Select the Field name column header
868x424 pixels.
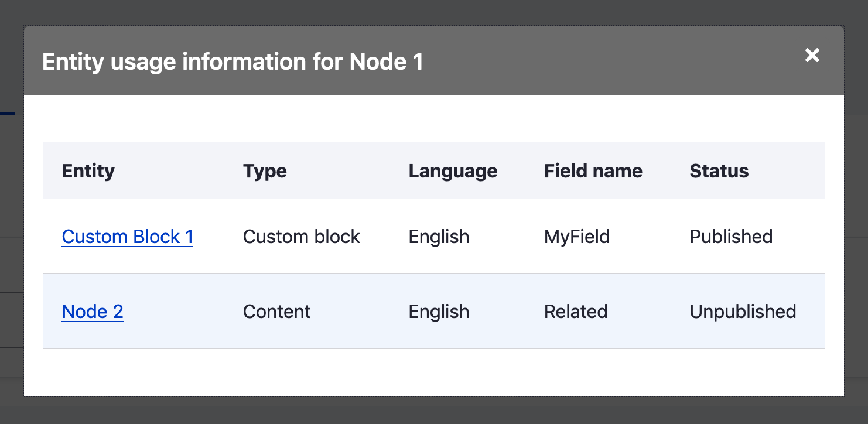[593, 171]
